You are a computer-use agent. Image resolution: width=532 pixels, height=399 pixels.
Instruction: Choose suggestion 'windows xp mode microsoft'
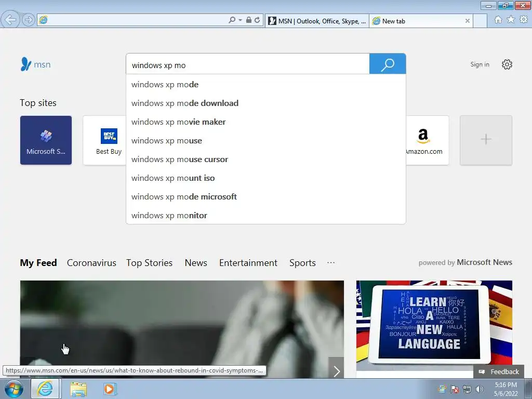(x=265, y=196)
